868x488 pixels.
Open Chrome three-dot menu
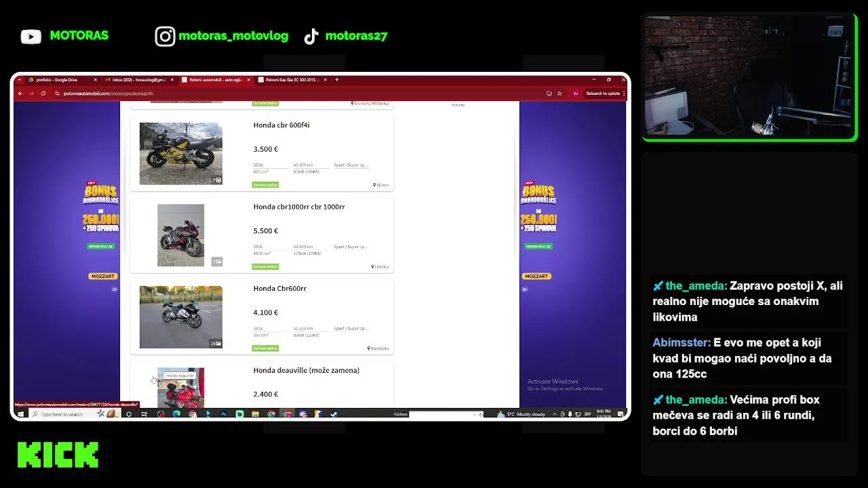coord(623,93)
